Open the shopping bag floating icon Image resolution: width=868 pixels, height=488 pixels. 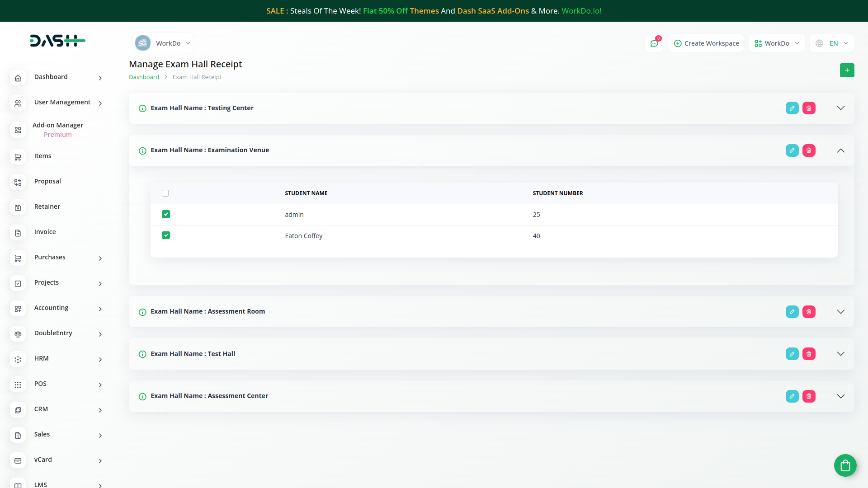[x=845, y=465]
